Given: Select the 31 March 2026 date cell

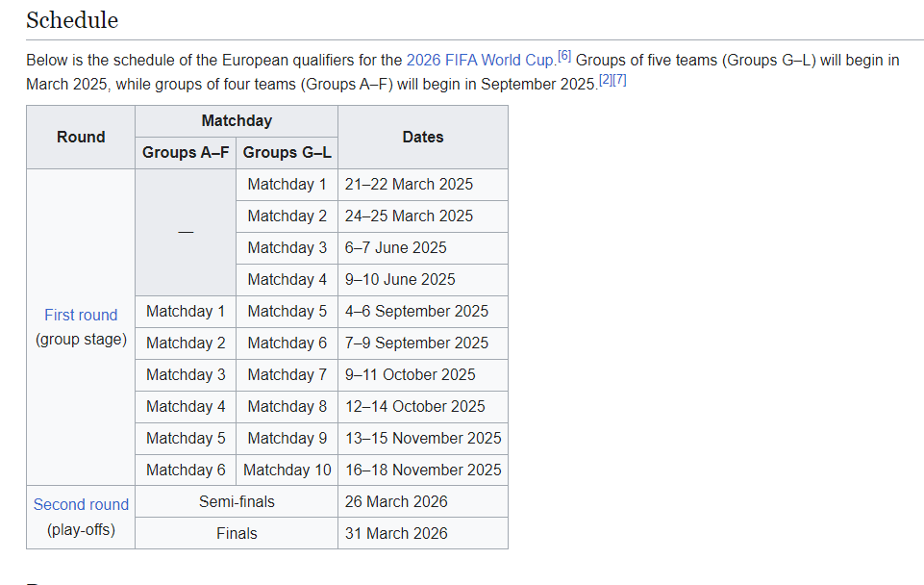Looking at the screenshot, I should coord(396,533).
